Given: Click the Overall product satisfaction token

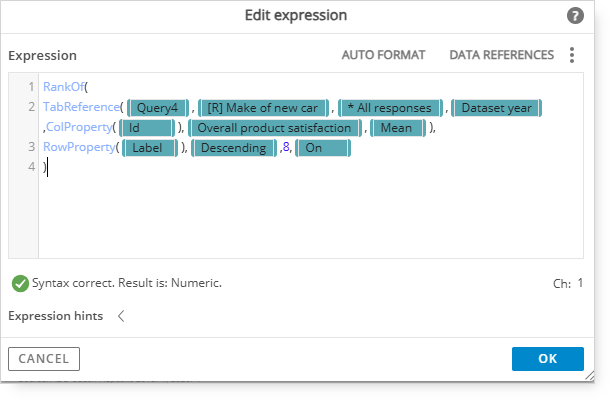Looking at the screenshot, I should pyautogui.click(x=274, y=128).
